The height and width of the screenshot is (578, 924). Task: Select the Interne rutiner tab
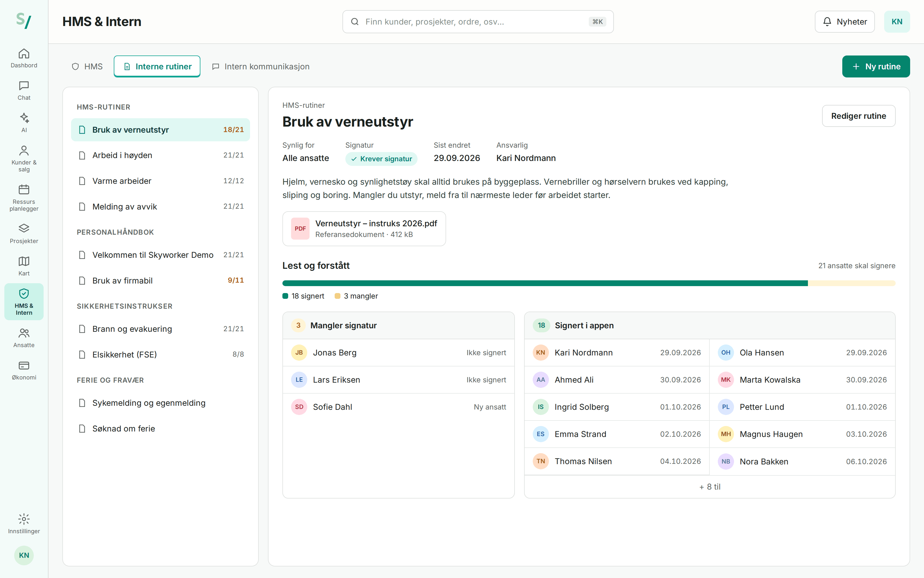click(157, 66)
